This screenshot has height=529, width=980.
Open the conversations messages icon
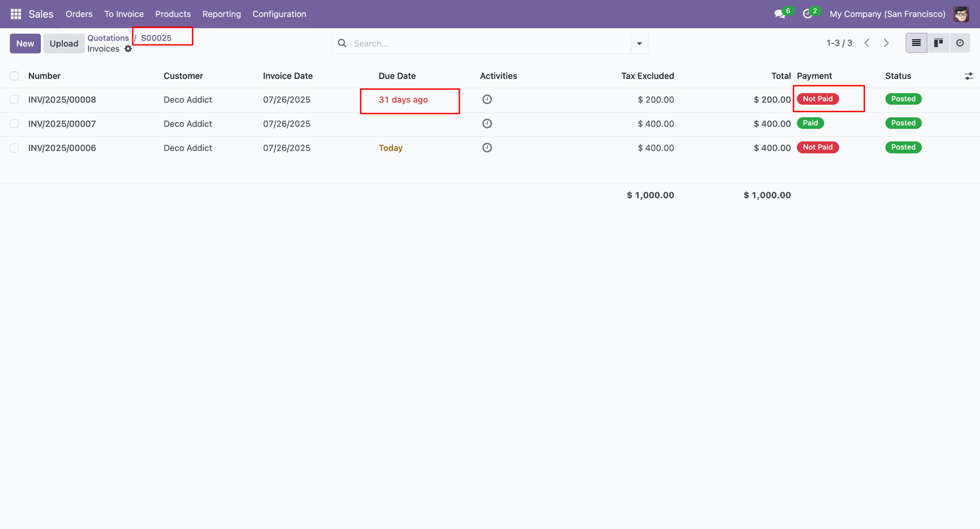(779, 14)
